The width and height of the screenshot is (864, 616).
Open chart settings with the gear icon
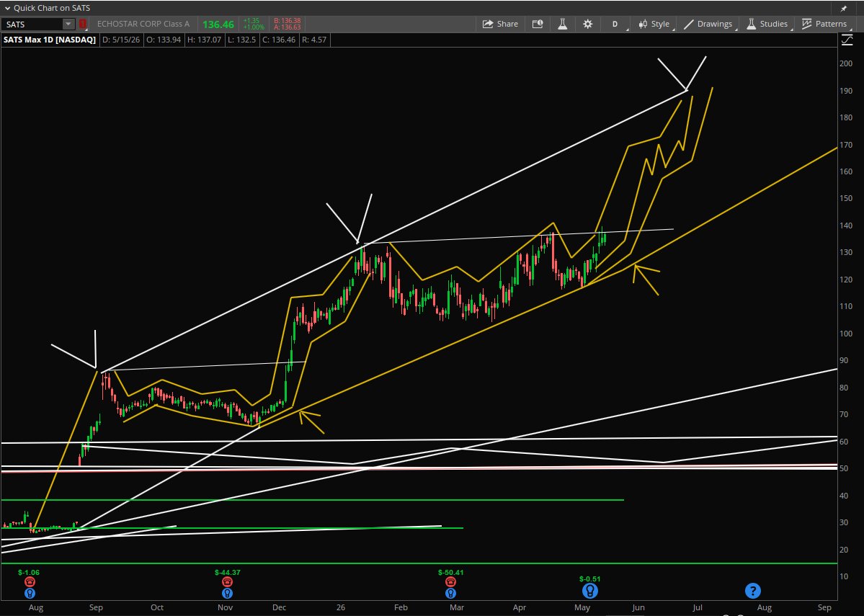tap(588, 24)
